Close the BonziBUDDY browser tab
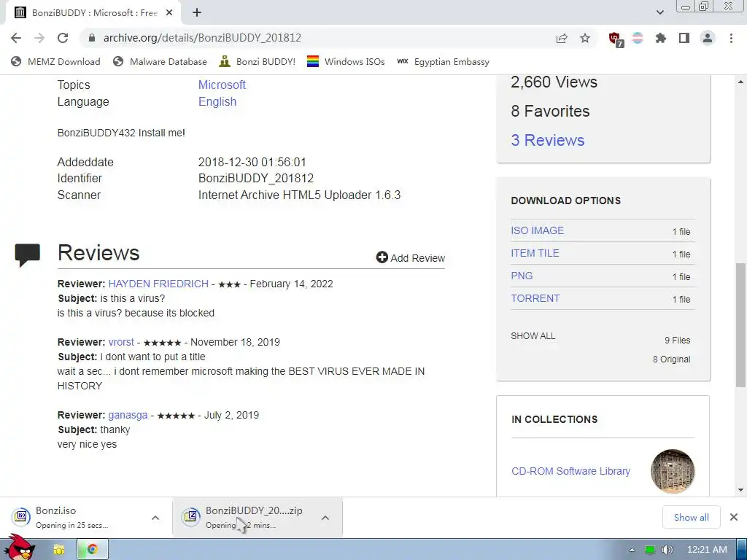747x560 pixels. point(169,13)
